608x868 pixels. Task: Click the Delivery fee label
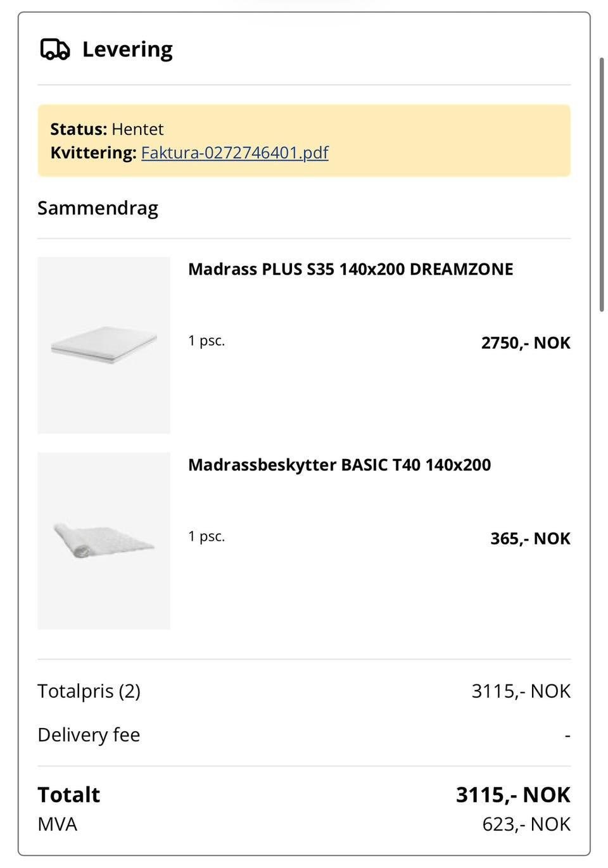pos(89,734)
